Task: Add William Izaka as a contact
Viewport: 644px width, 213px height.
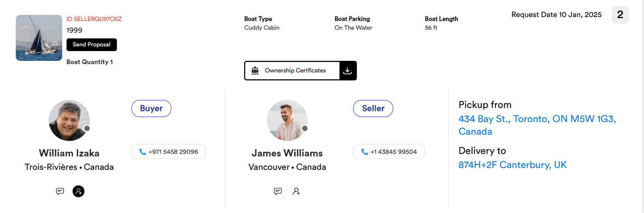Action: coord(78,191)
